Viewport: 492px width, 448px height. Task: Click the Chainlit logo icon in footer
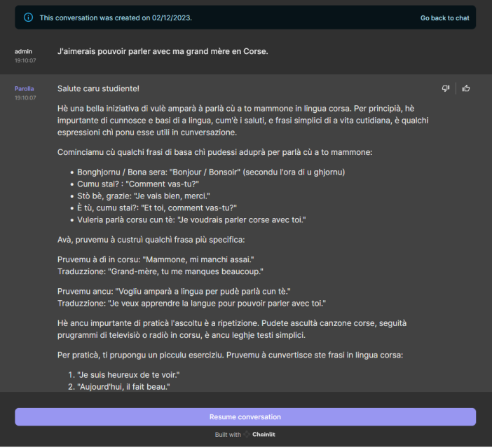[x=247, y=434]
